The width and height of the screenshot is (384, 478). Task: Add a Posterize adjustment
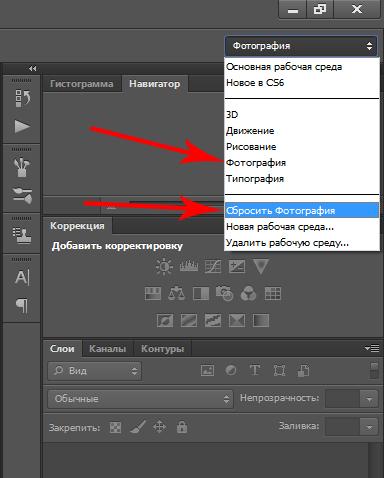pos(189,321)
